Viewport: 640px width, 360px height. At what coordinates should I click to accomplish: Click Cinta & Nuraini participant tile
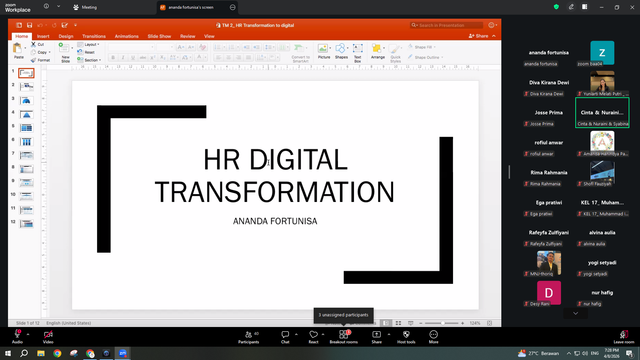click(x=602, y=113)
